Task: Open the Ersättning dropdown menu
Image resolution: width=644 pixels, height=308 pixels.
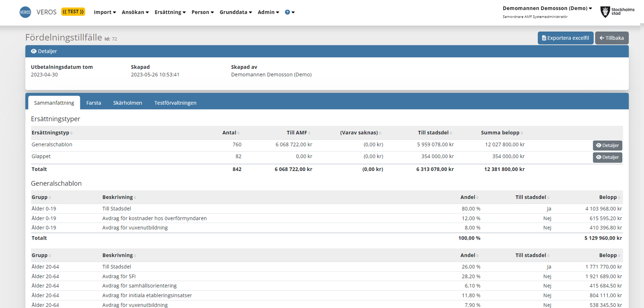Action: tap(170, 12)
